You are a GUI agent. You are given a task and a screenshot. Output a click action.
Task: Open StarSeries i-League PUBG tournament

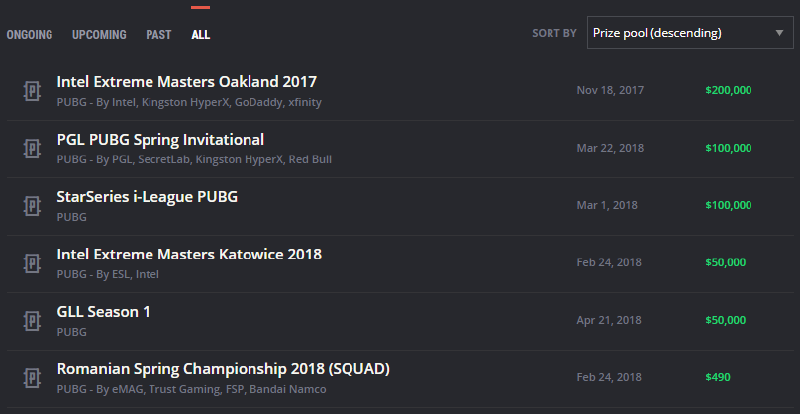click(x=147, y=196)
